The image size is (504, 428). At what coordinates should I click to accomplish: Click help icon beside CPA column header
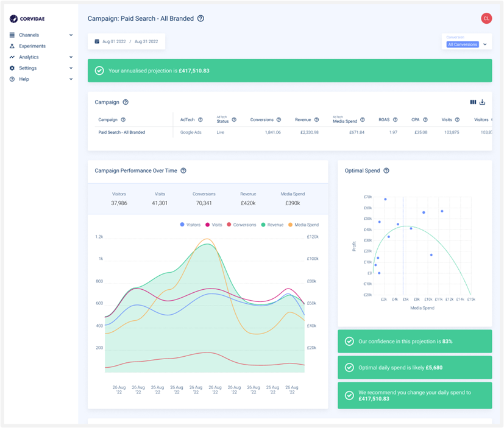coord(425,120)
